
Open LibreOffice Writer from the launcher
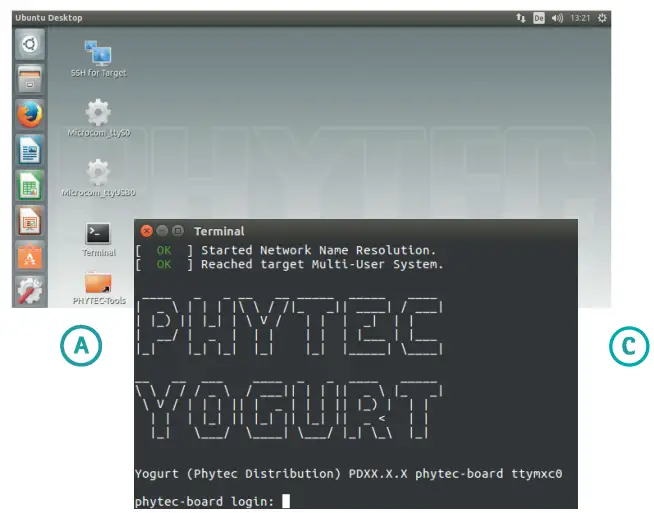pyautogui.click(x=30, y=150)
